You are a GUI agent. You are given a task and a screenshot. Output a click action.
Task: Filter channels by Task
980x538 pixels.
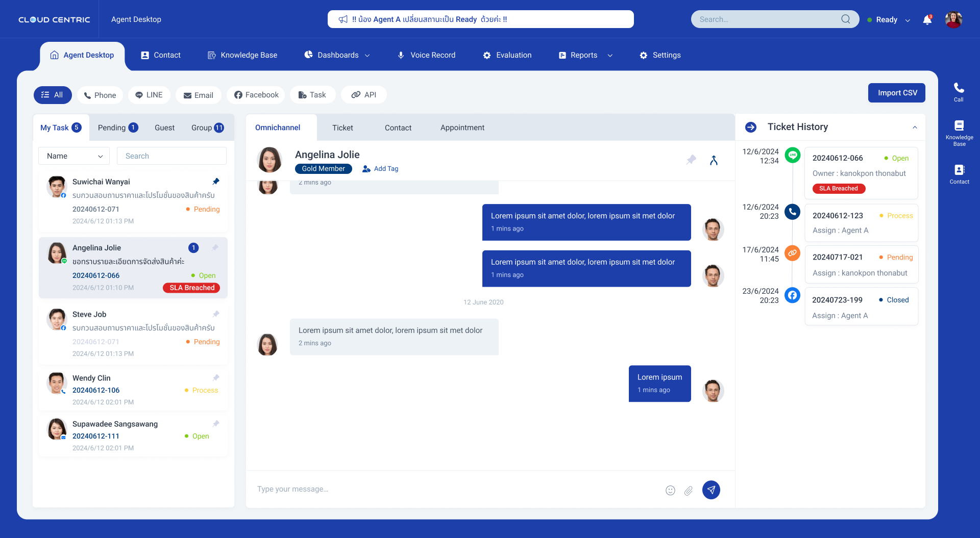coord(312,95)
